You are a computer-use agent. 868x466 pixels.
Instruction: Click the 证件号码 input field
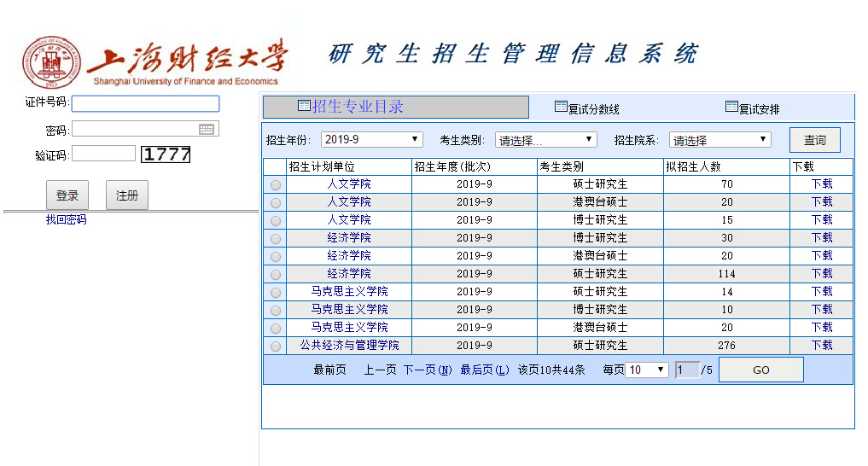point(145,103)
